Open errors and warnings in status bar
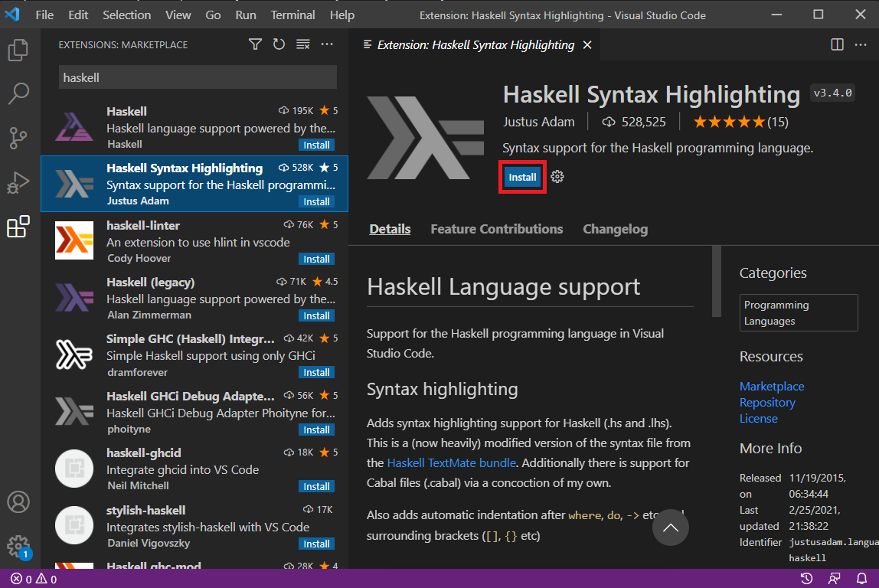 click(x=34, y=579)
